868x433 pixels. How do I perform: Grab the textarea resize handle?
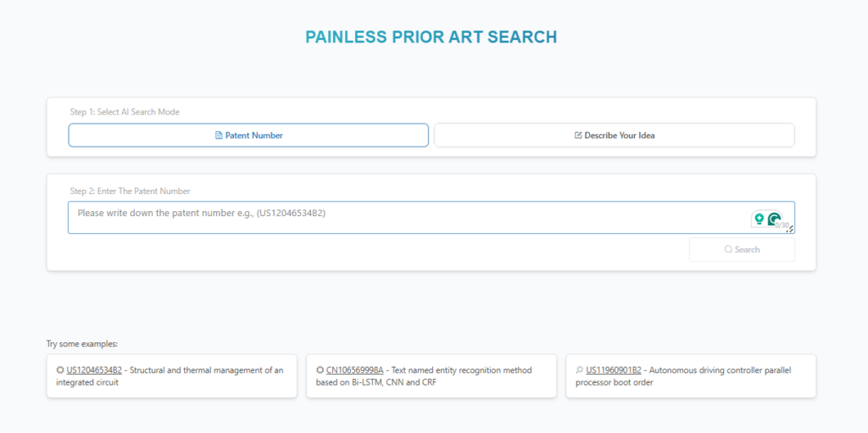click(x=791, y=230)
